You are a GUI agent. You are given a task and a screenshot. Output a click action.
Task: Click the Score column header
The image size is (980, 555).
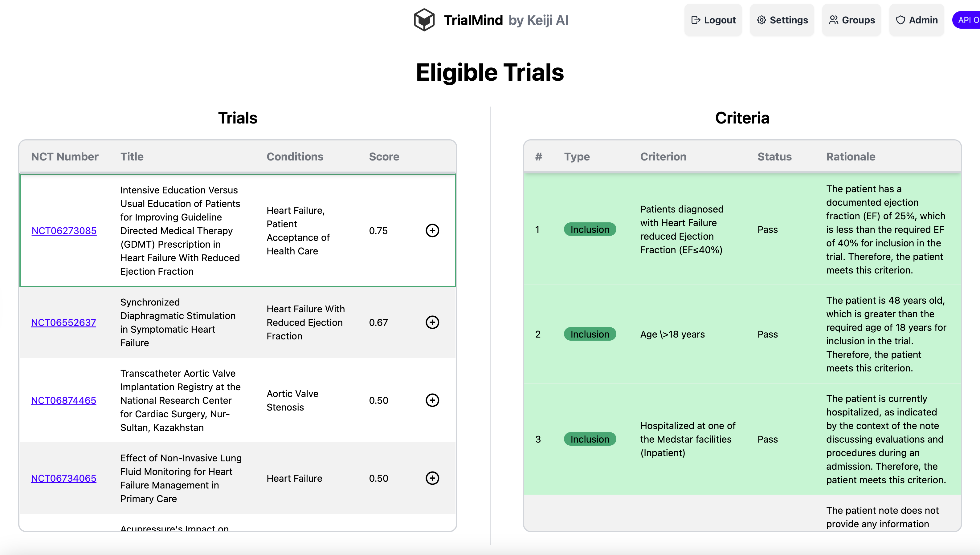(x=384, y=157)
